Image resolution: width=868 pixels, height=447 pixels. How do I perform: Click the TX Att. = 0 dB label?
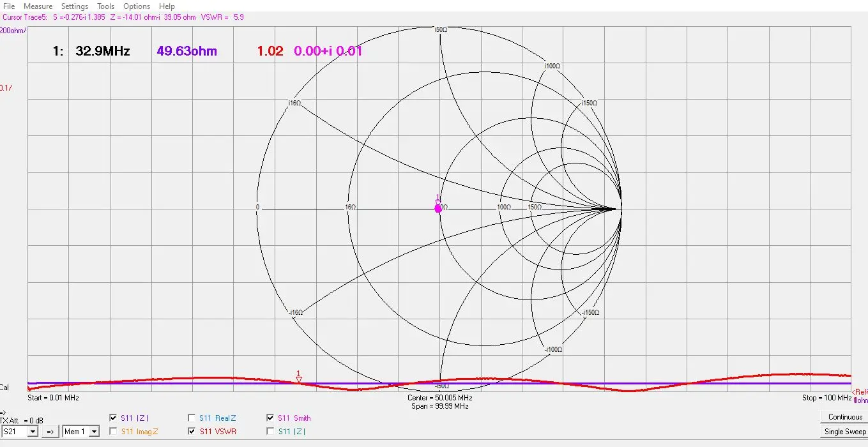coord(22,420)
